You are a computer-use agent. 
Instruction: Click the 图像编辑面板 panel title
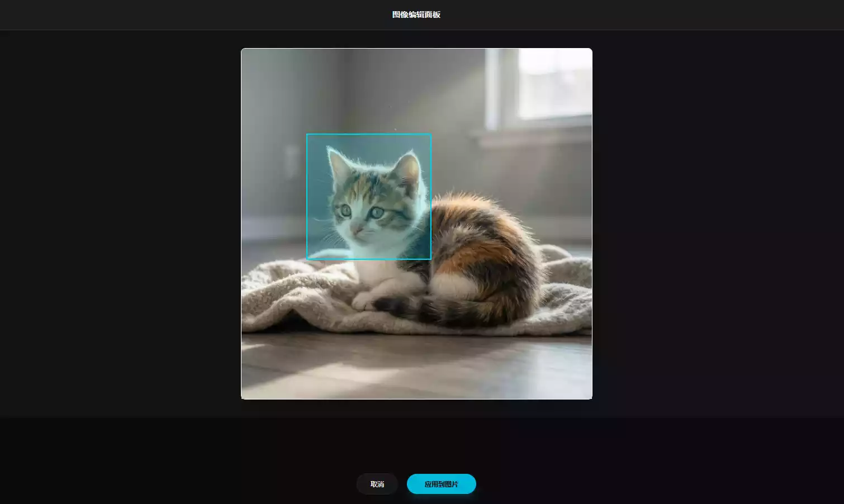(x=416, y=15)
